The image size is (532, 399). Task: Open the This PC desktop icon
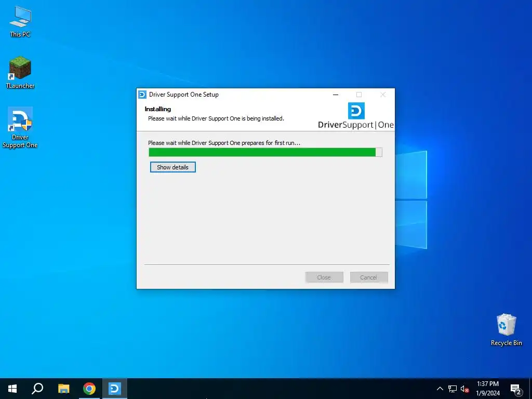(x=20, y=22)
